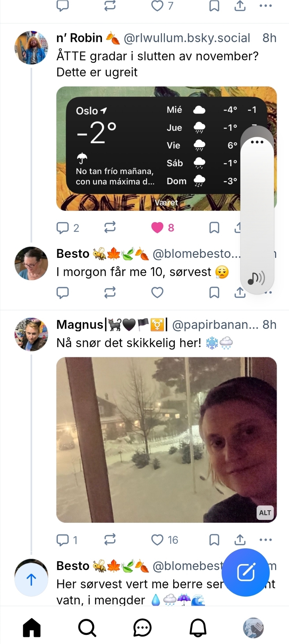The image size is (289, 644).
Task: Open the Home tab
Action: pyautogui.click(x=32, y=628)
